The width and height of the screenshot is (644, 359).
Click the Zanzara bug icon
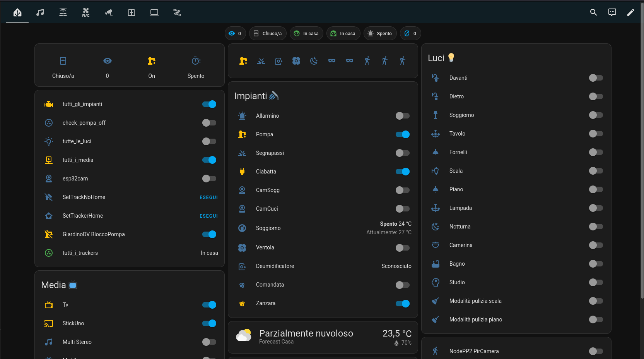click(x=242, y=304)
